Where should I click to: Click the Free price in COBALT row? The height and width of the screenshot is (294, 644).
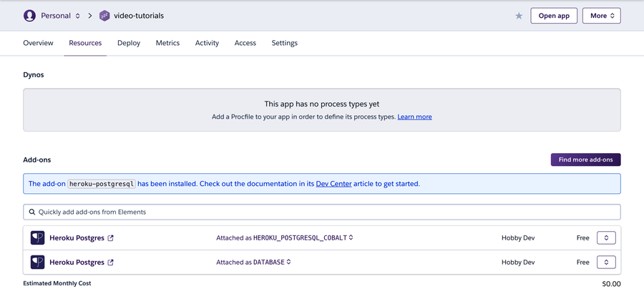pos(582,237)
